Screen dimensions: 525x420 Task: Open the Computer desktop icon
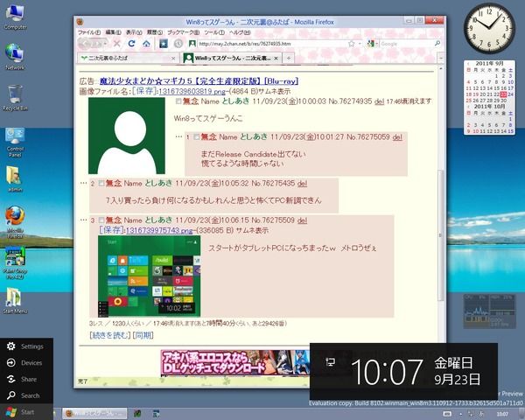pyautogui.click(x=15, y=17)
